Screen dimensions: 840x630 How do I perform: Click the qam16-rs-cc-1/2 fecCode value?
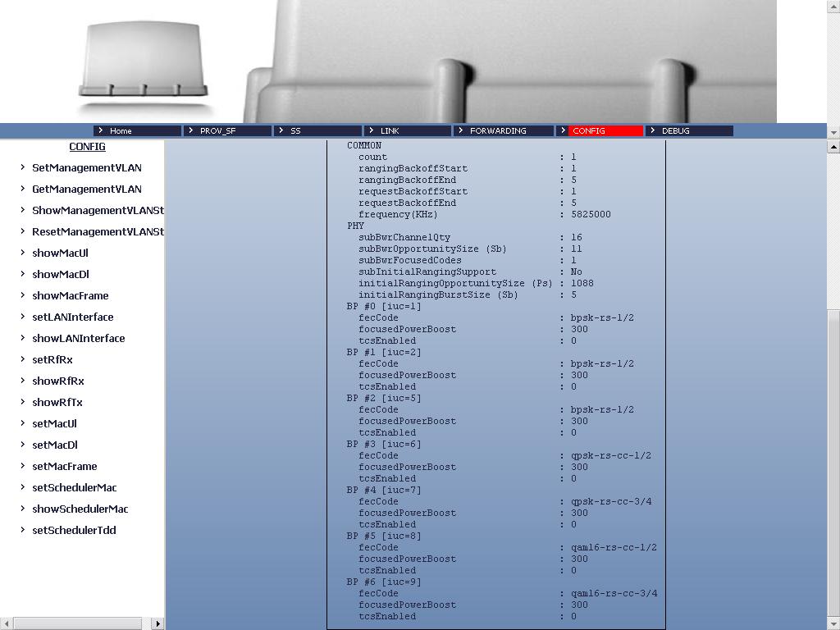point(614,547)
